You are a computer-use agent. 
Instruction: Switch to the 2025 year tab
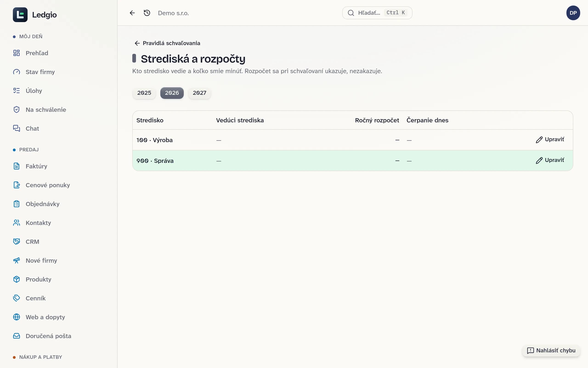(x=144, y=93)
